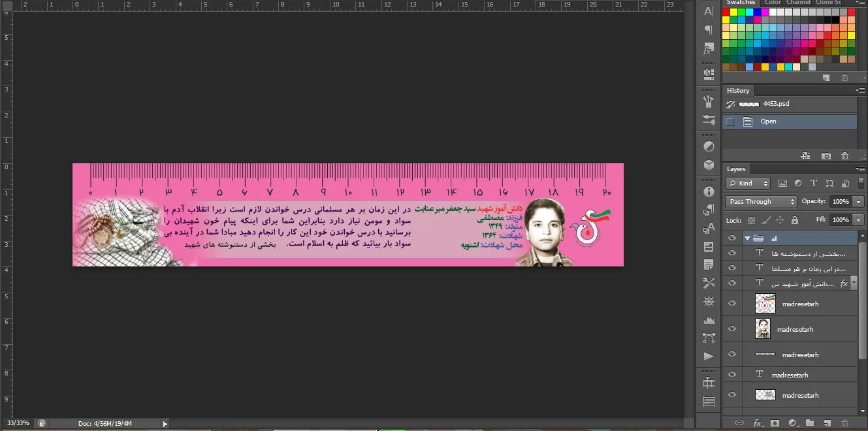Viewport: 868px width, 431px height.
Task: Open the Character panel icon
Action: click(709, 11)
